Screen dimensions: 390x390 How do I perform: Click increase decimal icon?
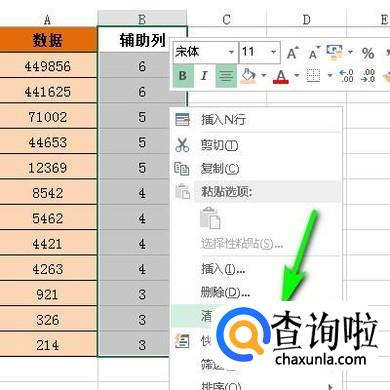coord(346,76)
